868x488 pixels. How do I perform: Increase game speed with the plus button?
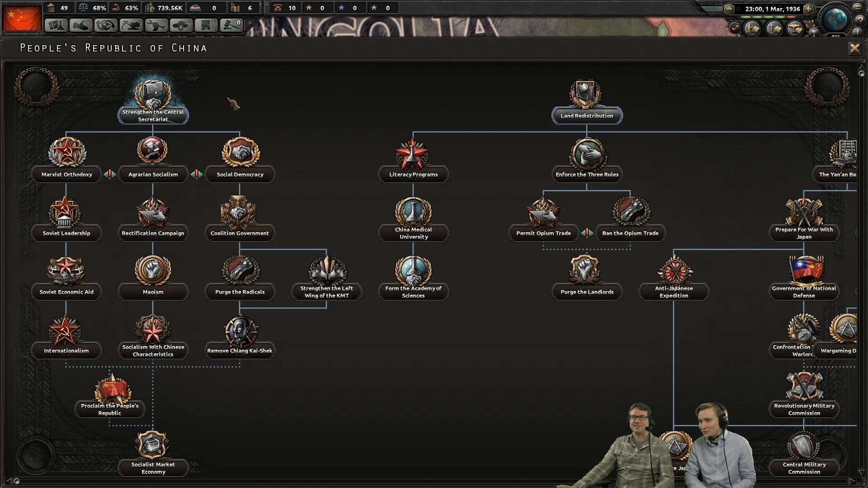click(x=809, y=9)
